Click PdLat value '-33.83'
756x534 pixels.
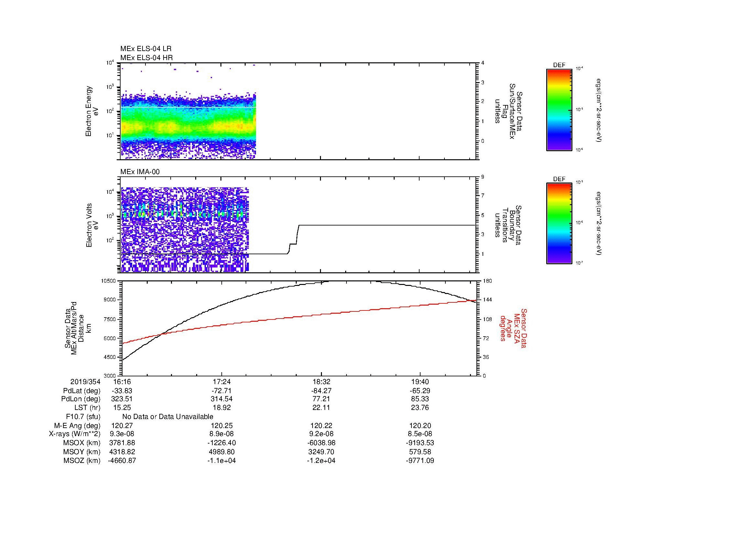[122, 391]
